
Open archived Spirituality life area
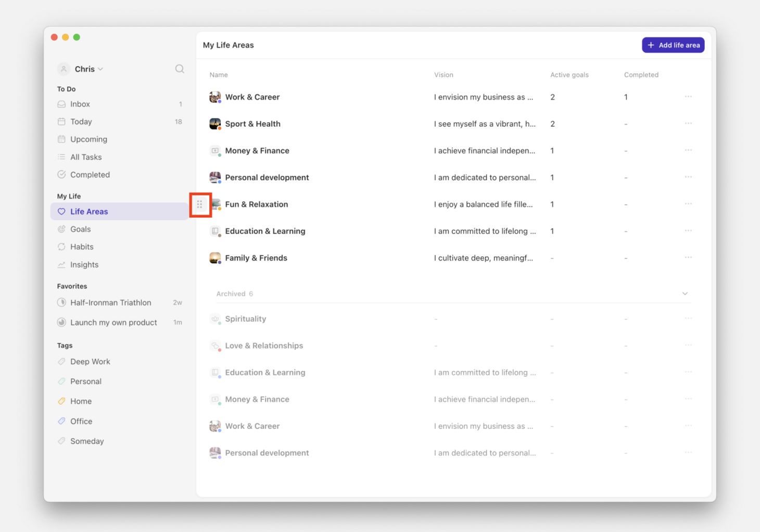point(246,319)
